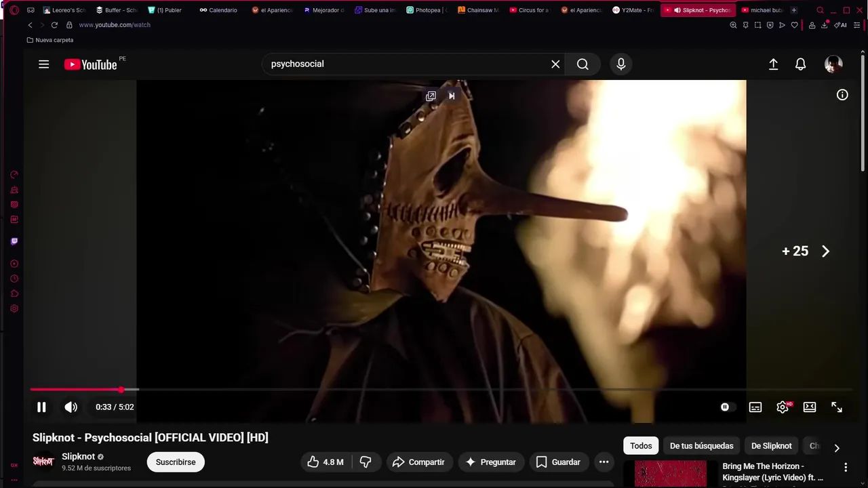This screenshot has width=868, height=488.
Task: Open Twitch in the sidebar
Action: click(x=14, y=241)
